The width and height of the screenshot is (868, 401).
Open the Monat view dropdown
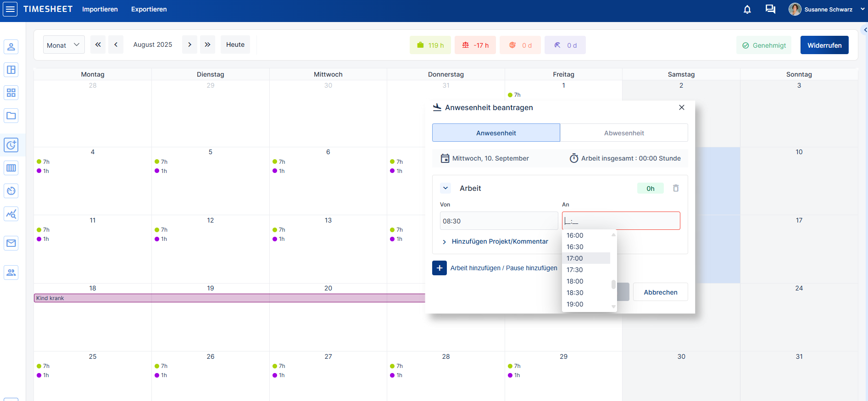[x=64, y=45]
